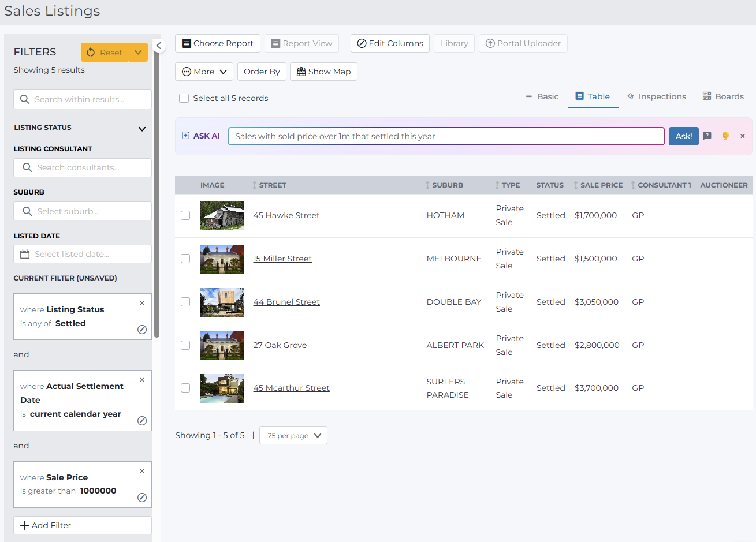Expand the Listing Status filter section
Viewport: 756px width, 542px height.
tap(141, 129)
